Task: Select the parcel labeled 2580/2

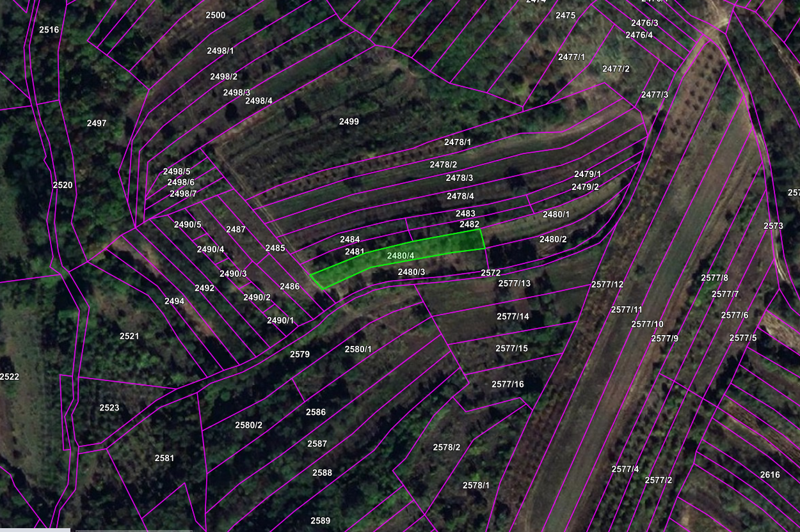Action: (248, 425)
